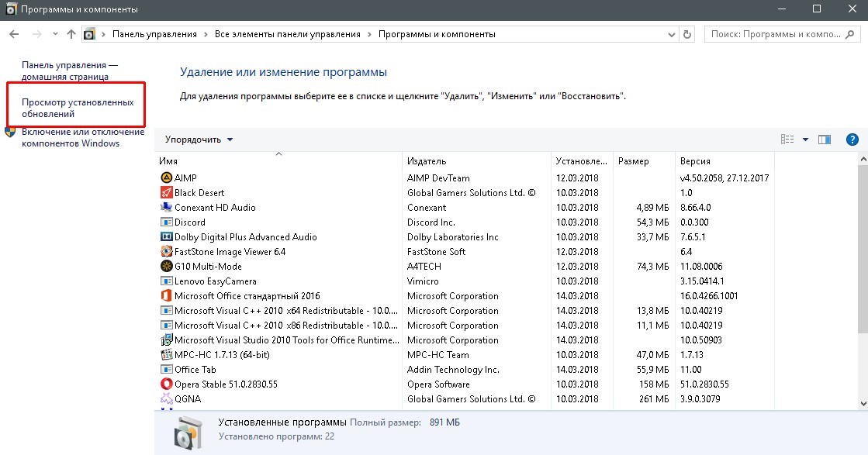Toggle the preview pane icon

[825, 140]
